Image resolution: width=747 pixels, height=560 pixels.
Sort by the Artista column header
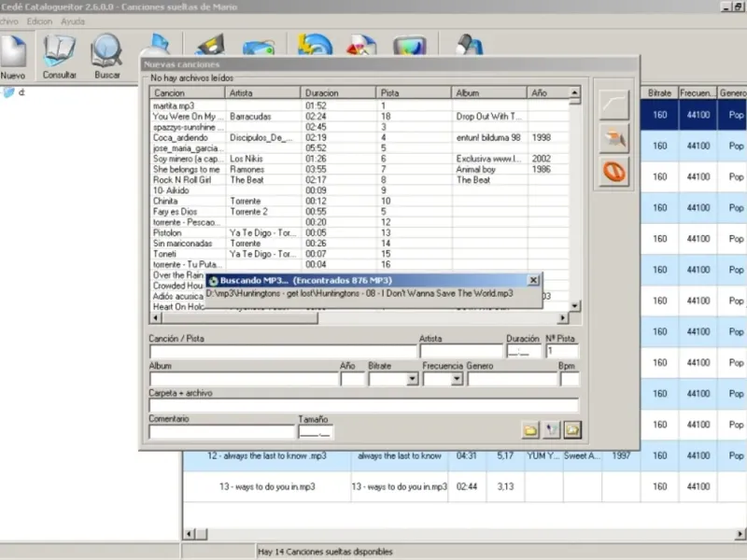click(x=263, y=93)
